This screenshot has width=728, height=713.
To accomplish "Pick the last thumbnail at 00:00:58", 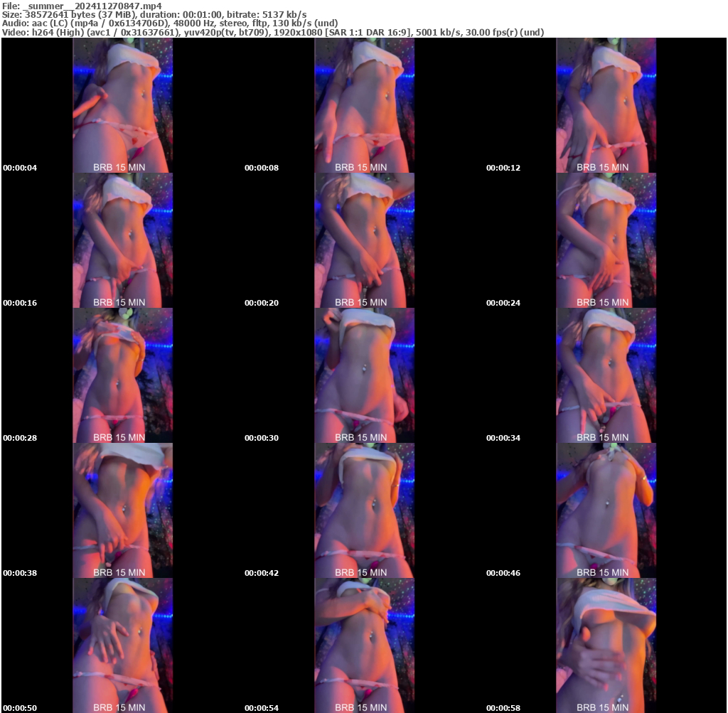I will pos(606,645).
